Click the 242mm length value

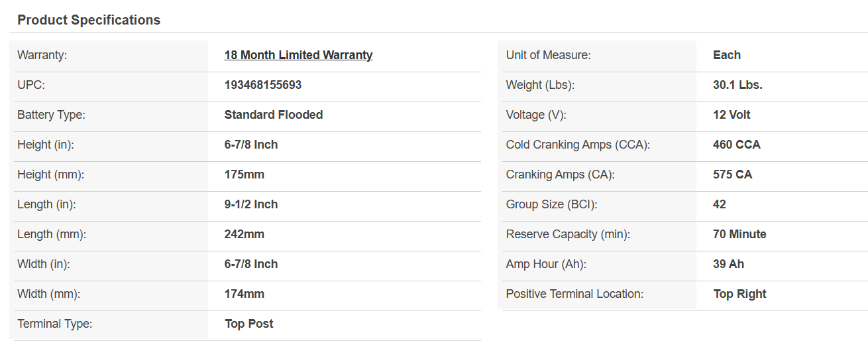(x=244, y=234)
